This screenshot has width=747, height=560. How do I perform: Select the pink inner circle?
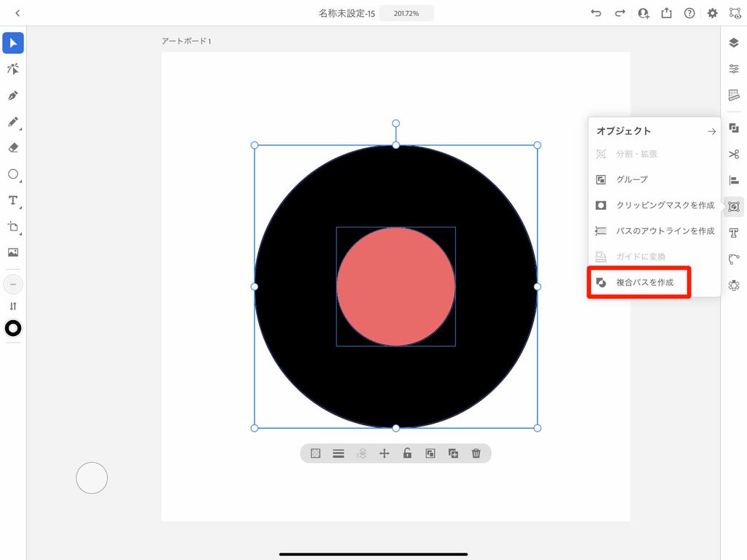(396, 286)
